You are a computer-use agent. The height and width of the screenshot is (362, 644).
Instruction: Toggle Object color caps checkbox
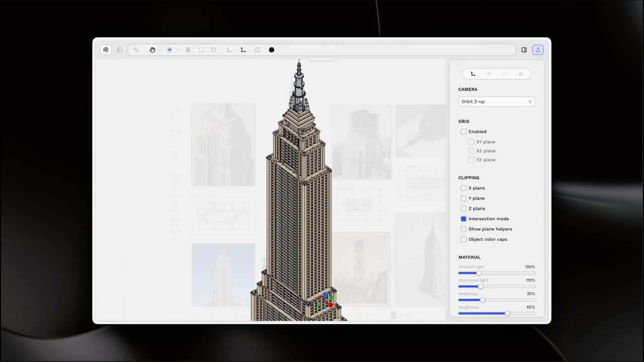463,239
